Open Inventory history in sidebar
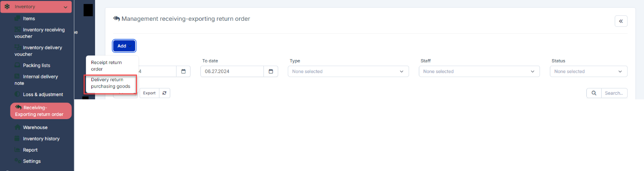Screen dimensions: 644x171 coord(41,139)
